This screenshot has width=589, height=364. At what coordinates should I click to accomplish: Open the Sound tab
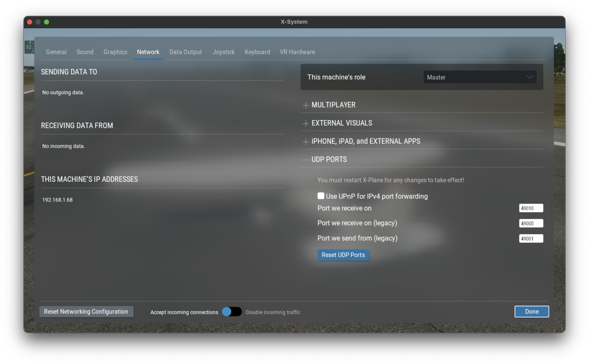point(85,52)
